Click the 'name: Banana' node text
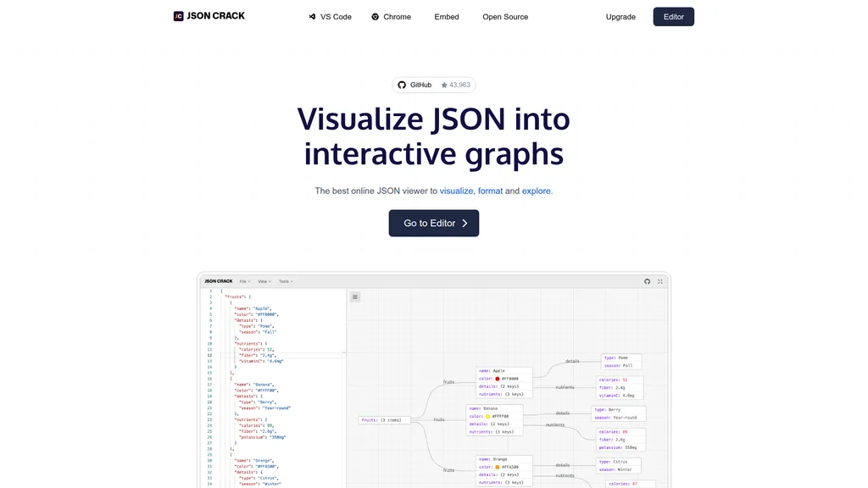This screenshot has height=488, width=868. [x=484, y=408]
